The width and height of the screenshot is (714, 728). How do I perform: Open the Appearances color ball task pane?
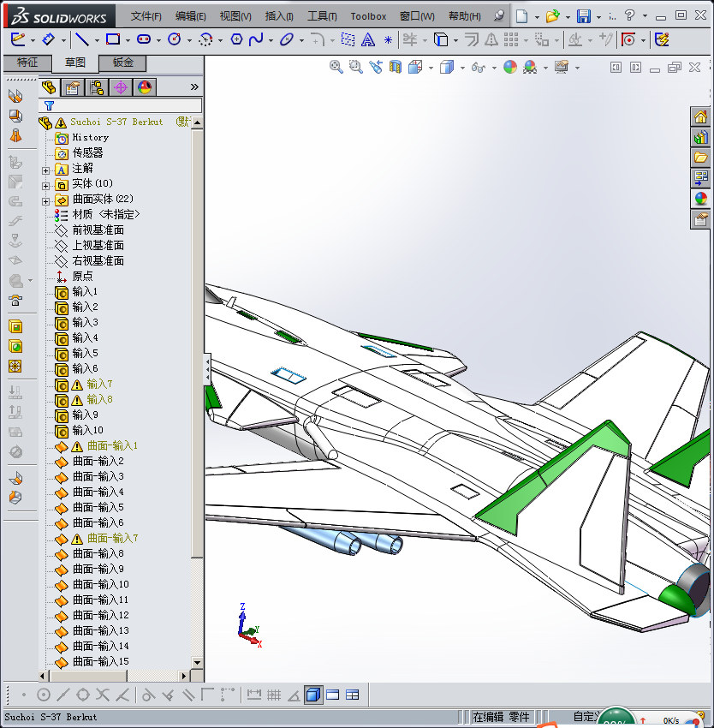(x=700, y=199)
